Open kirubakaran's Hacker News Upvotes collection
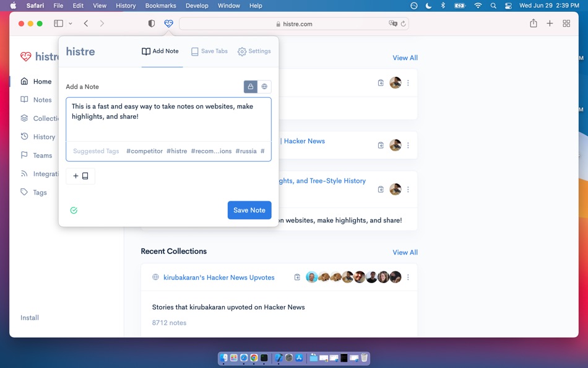The height and width of the screenshot is (368, 588). pos(219,278)
